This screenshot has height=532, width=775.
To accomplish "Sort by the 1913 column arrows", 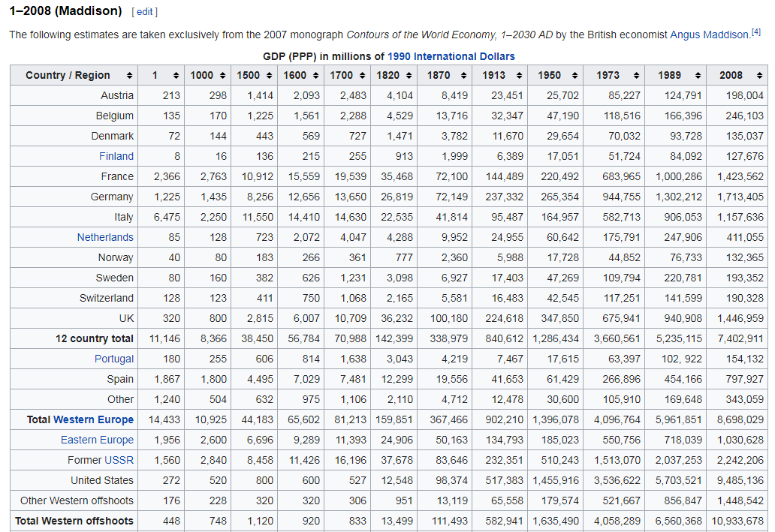I will 519,75.
